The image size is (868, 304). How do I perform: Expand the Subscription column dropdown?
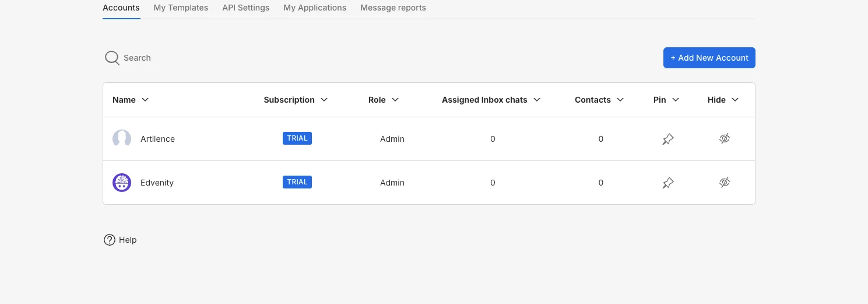pos(325,100)
